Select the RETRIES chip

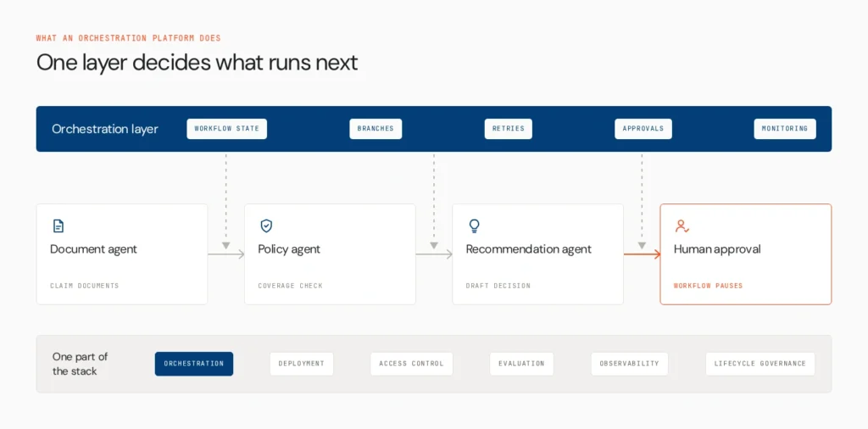(509, 128)
